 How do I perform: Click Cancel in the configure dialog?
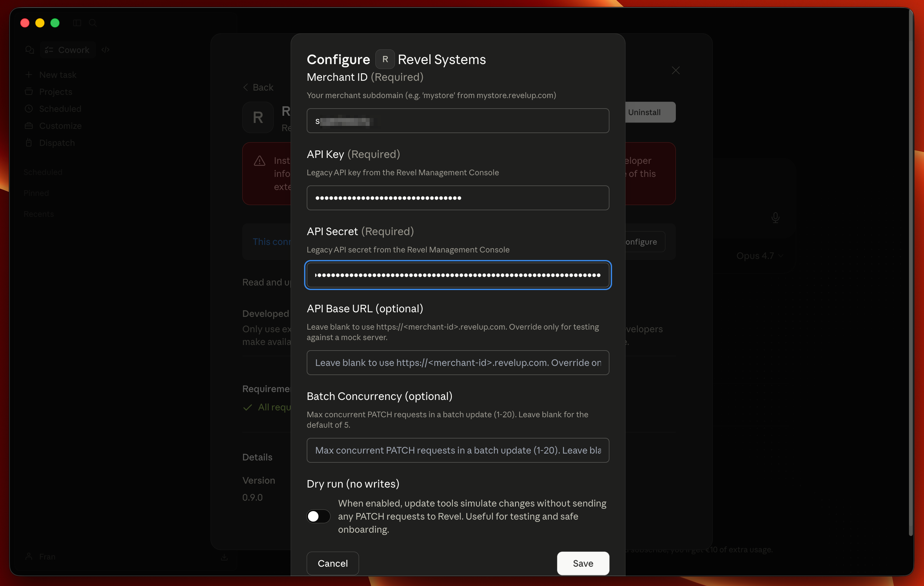click(x=332, y=563)
